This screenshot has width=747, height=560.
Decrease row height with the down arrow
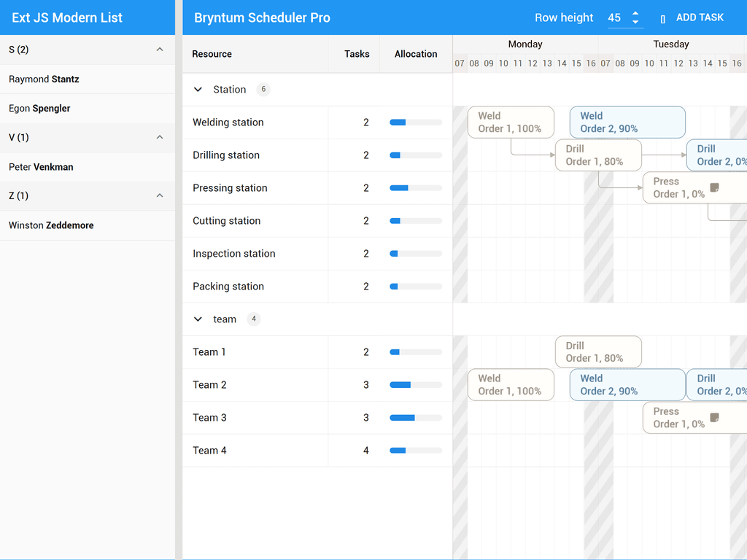click(x=635, y=23)
